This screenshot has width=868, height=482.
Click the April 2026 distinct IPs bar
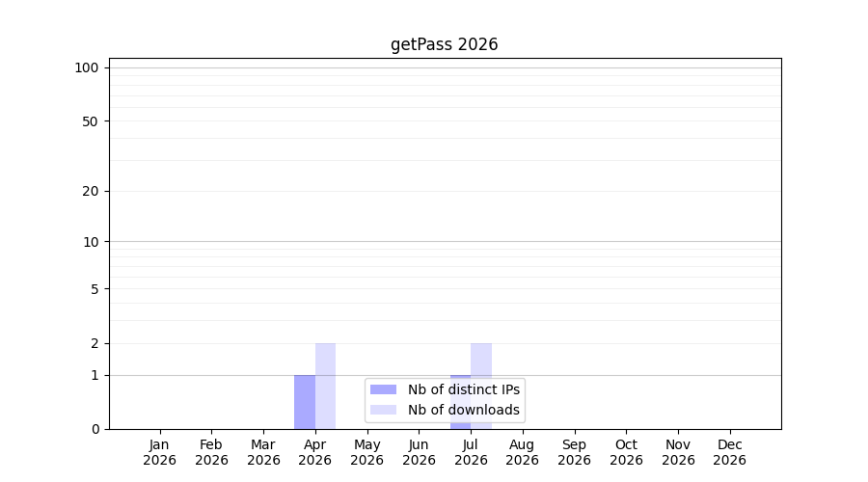pyautogui.click(x=305, y=402)
